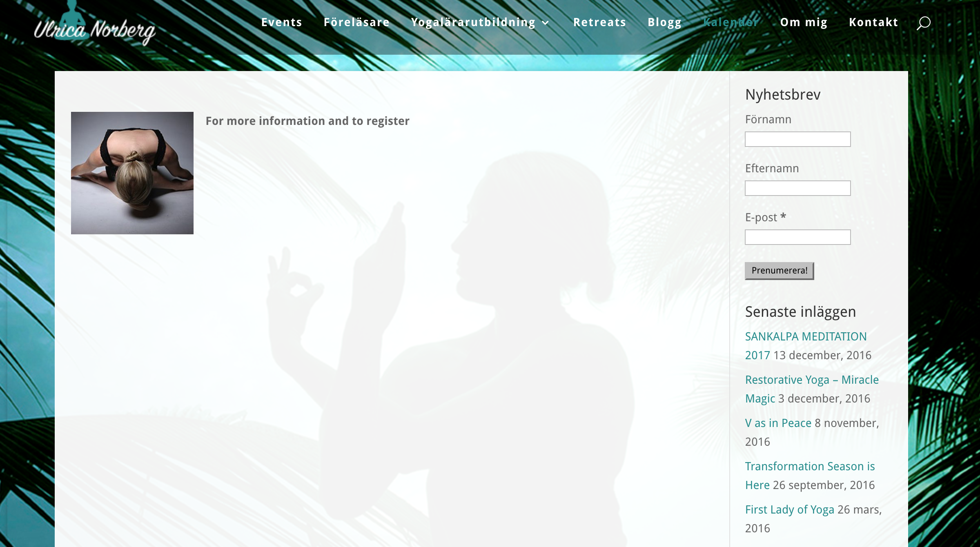Open the V as in Peace post
Screen dimensions: 980x547
(778, 423)
